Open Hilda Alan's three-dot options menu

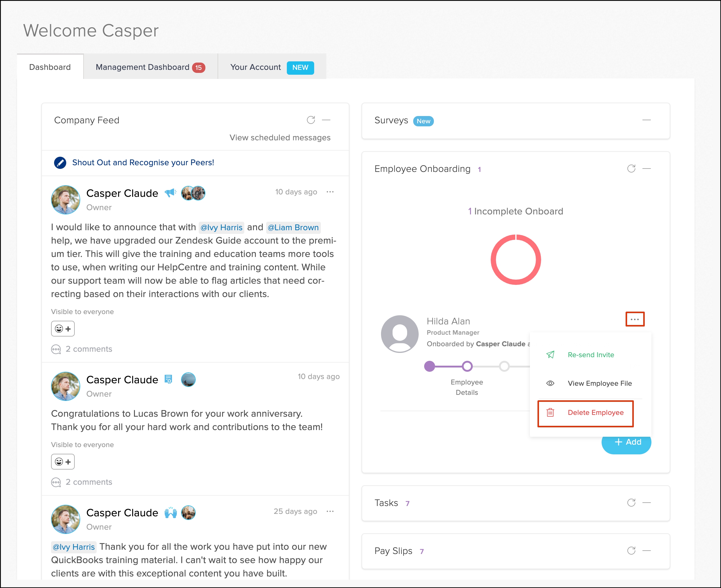pos(635,319)
